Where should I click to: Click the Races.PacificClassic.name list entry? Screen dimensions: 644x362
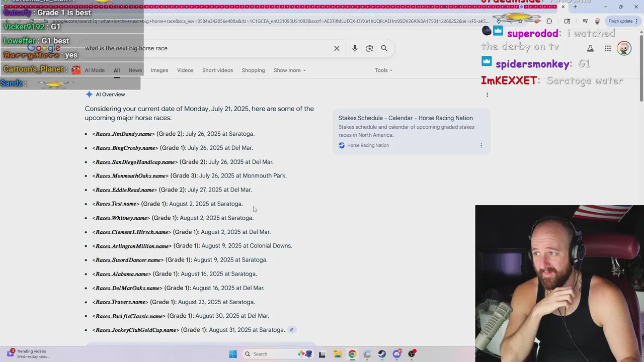click(x=181, y=316)
